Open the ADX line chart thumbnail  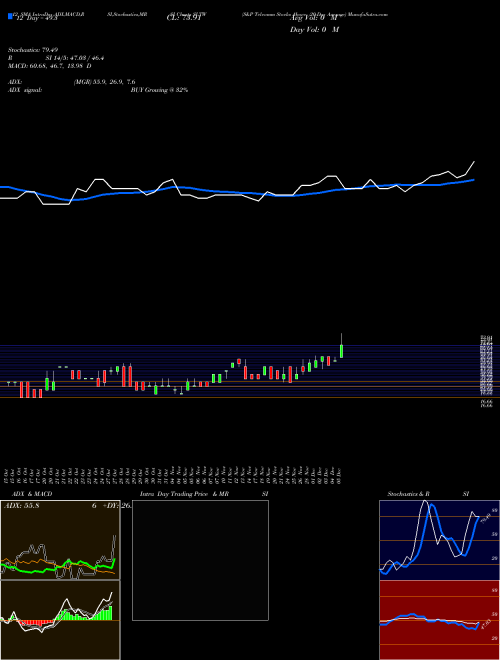(x=60, y=540)
